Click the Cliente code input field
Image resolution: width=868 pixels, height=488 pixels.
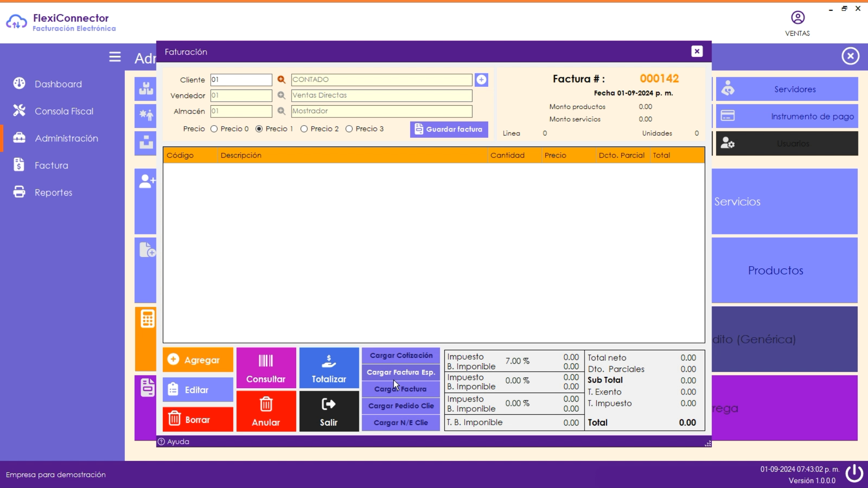coord(241,80)
